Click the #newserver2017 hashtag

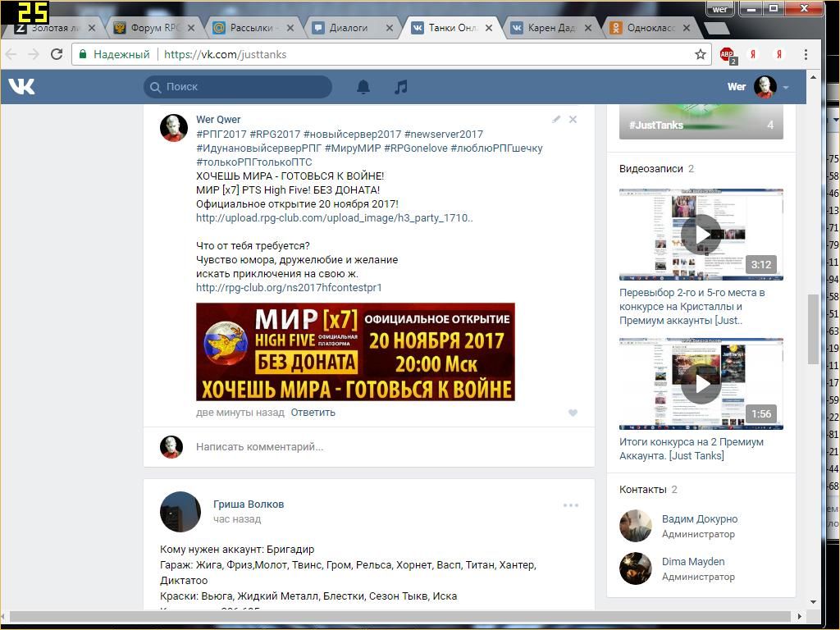(443, 135)
